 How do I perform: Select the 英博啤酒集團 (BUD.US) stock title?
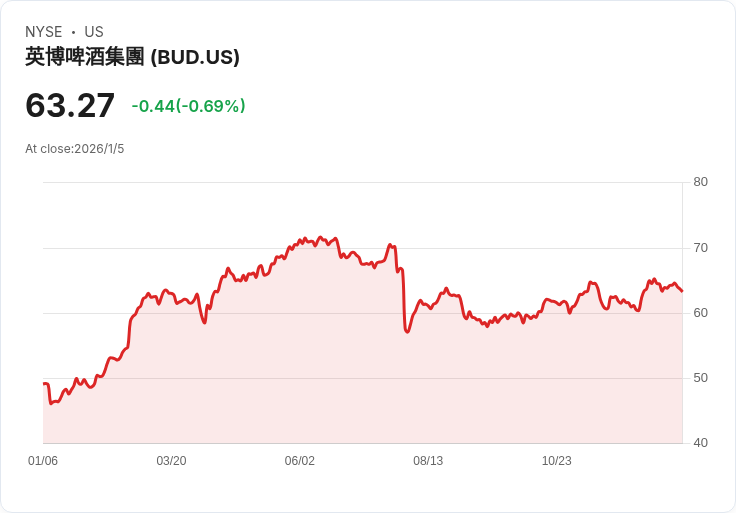coord(132,57)
